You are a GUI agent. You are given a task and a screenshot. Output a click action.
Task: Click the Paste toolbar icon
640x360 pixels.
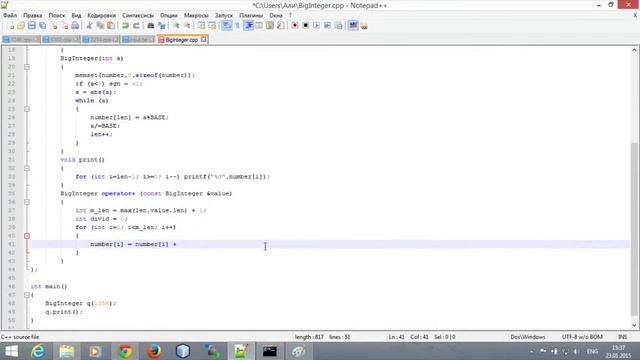pos(111,26)
